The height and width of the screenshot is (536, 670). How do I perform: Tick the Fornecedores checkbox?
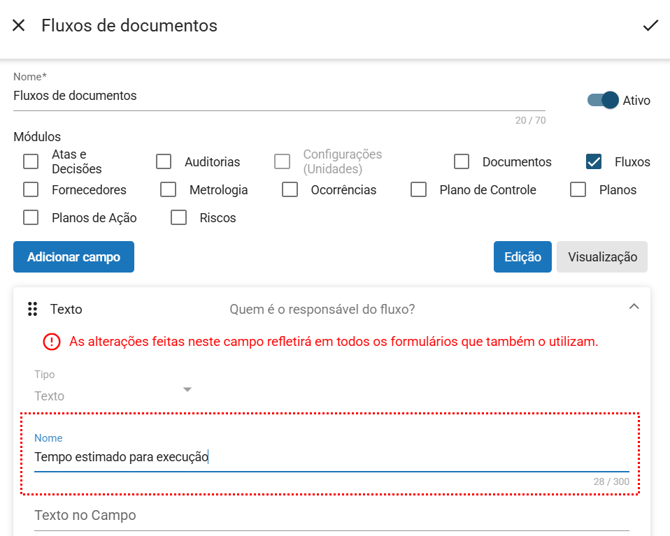[x=31, y=190]
